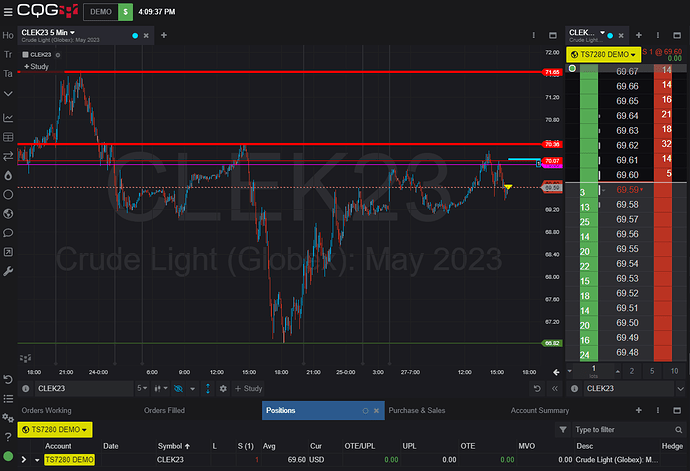Click the + Study button in chart toolbar
Screen dimensions: 690x471
pyautogui.click(x=249, y=388)
